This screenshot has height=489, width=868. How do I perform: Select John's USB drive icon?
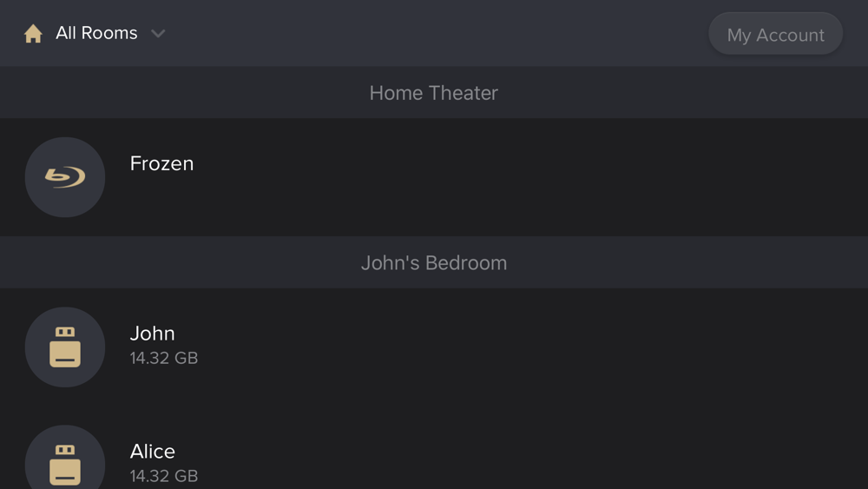click(x=65, y=347)
